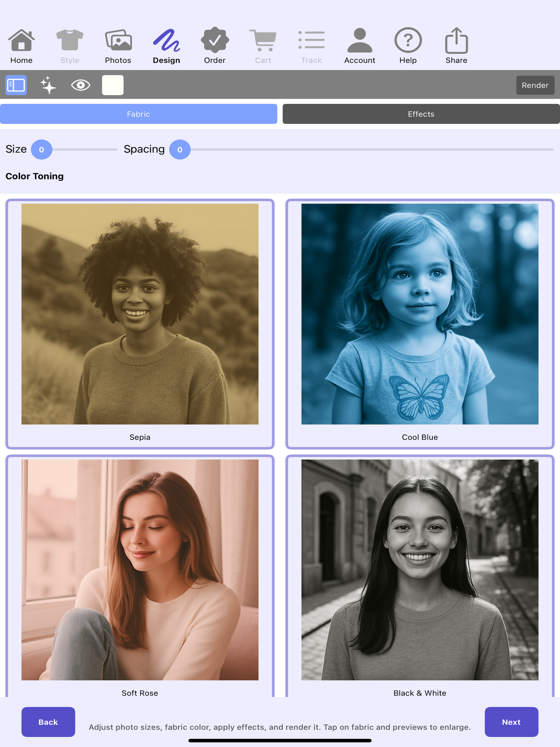Click the Cool Blue label
Screen dimensions: 560x747
pos(420,437)
